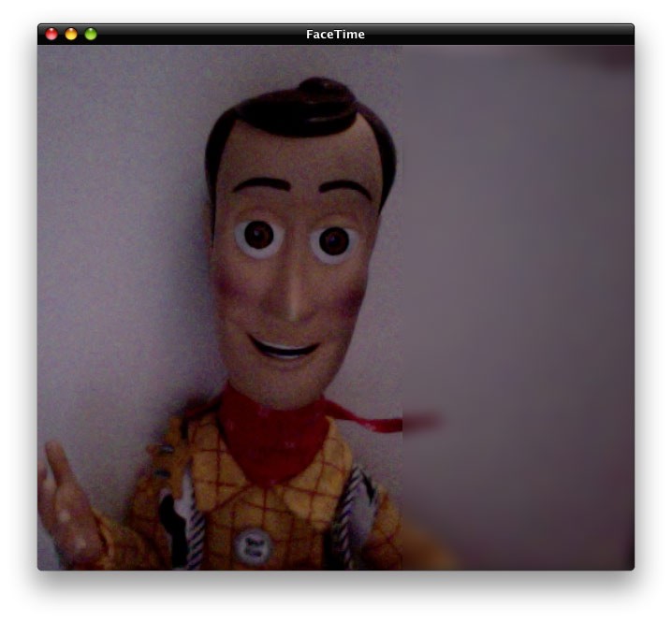672x622 pixels.
Task: Zoom the FaceTime window with the green button
Action: click(91, 34)
